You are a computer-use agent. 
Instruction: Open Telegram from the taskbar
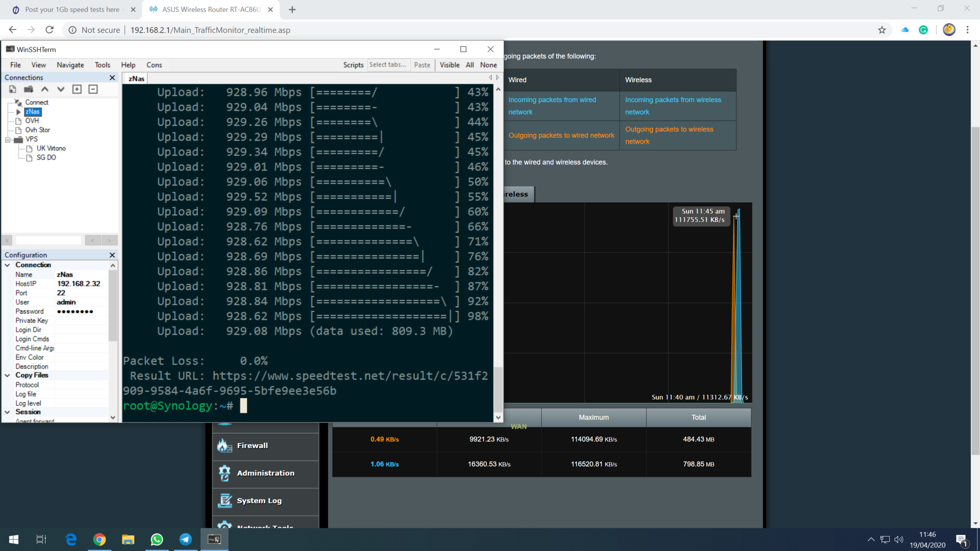[186, 540]
